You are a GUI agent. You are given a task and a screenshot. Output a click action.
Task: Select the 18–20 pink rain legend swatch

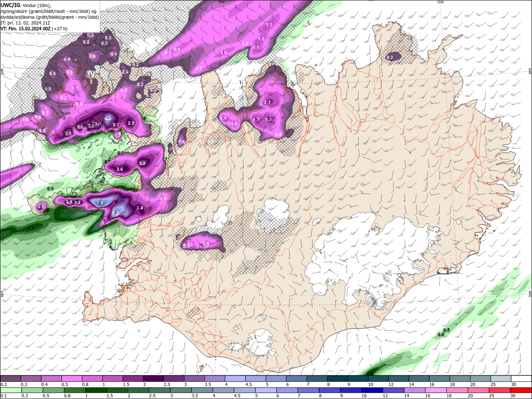[457, 390]
